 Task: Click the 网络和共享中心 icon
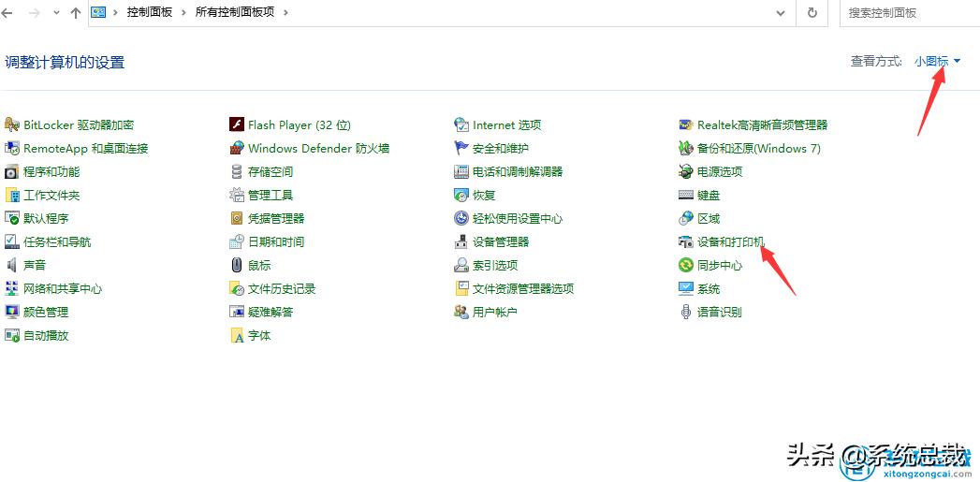click(x=12, y=289)
